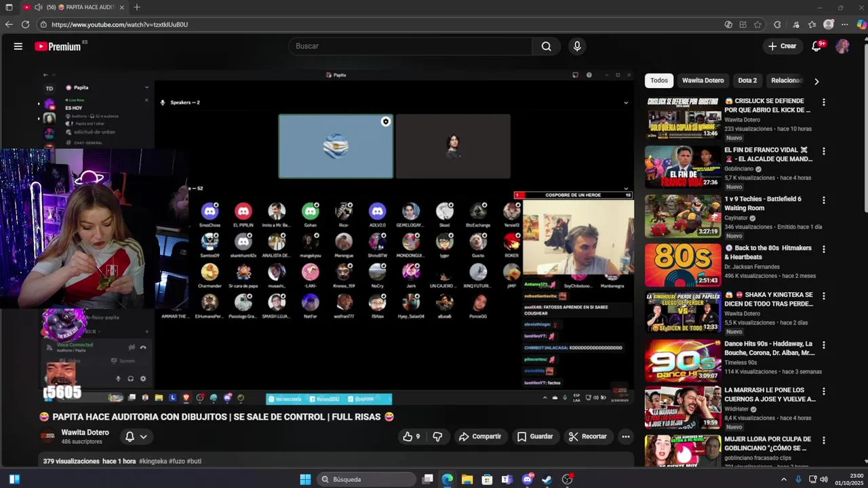This screenshot has width=868, height=488.
Task: Start voice search with the microphone icon
Action: click(x=577, y=46)
